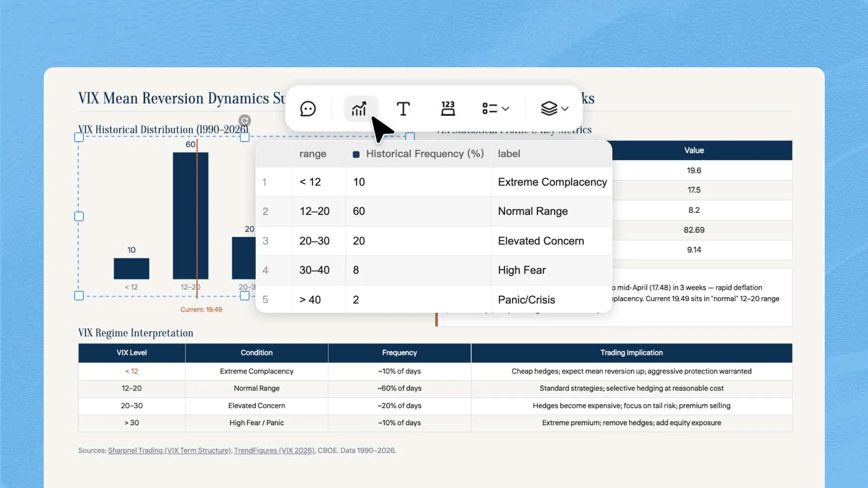The width and height of the screenshot is (868, 488).
Task: Click 'Panic/Crisis' label cell
Action: click(551, 300)
